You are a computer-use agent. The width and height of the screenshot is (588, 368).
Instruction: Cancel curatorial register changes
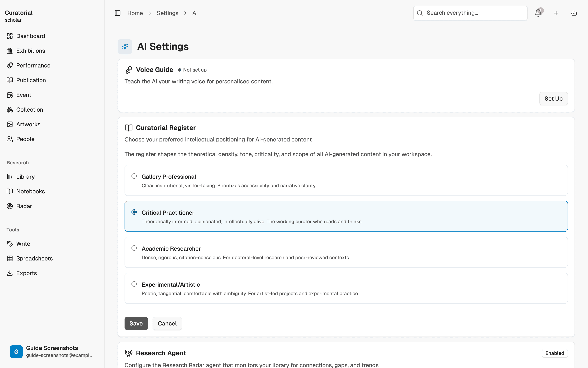point(167,323)
